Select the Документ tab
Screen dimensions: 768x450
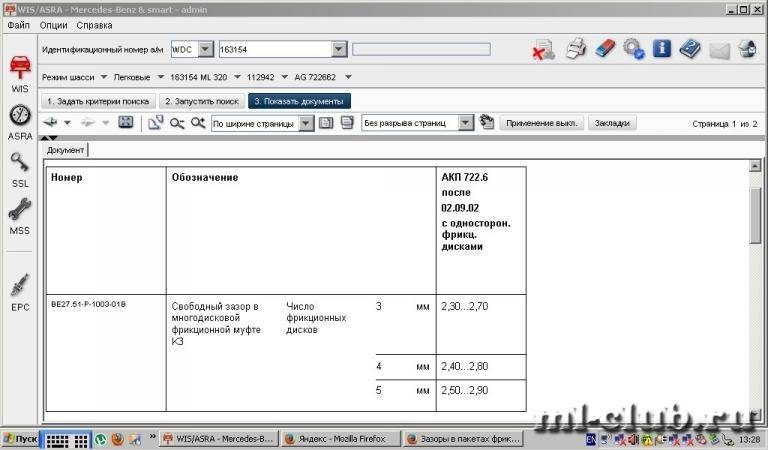pyautogui.click(x=65, y=150)
